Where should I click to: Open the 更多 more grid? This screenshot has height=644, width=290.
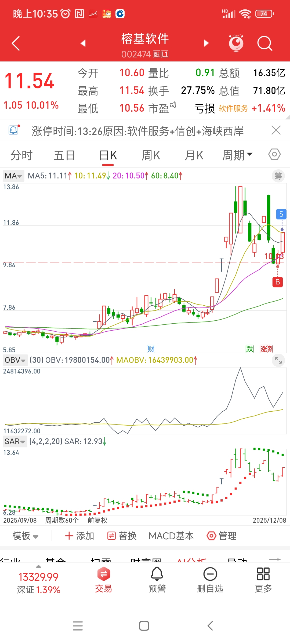[x=263, y=580]
